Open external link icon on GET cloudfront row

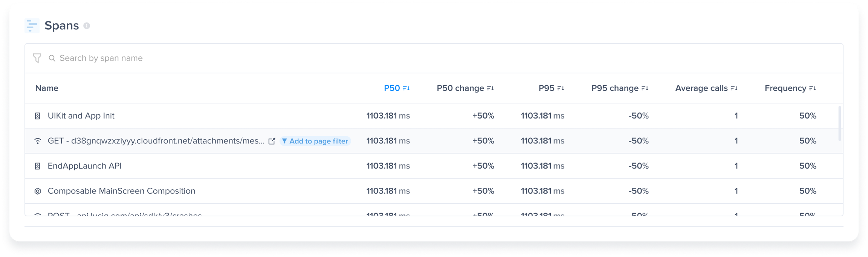pos(272,141)
